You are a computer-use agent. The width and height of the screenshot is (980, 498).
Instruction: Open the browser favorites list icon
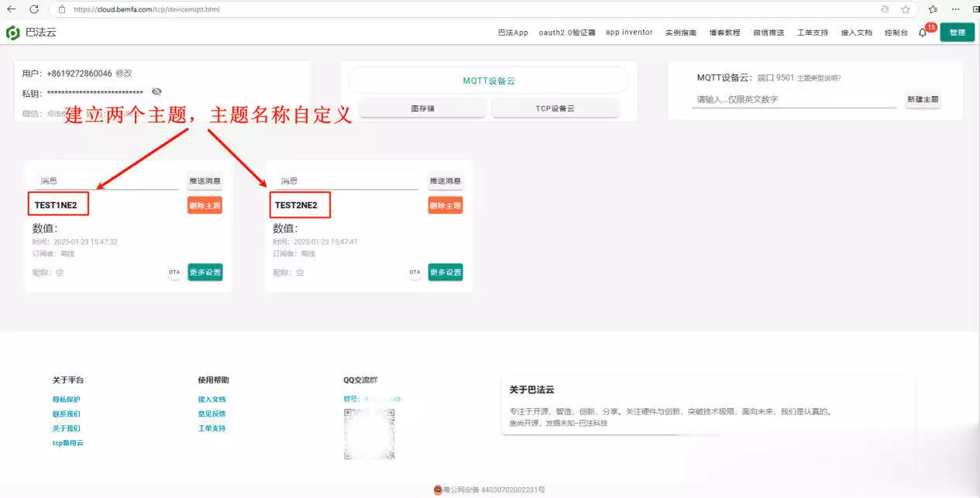[933, 9]
